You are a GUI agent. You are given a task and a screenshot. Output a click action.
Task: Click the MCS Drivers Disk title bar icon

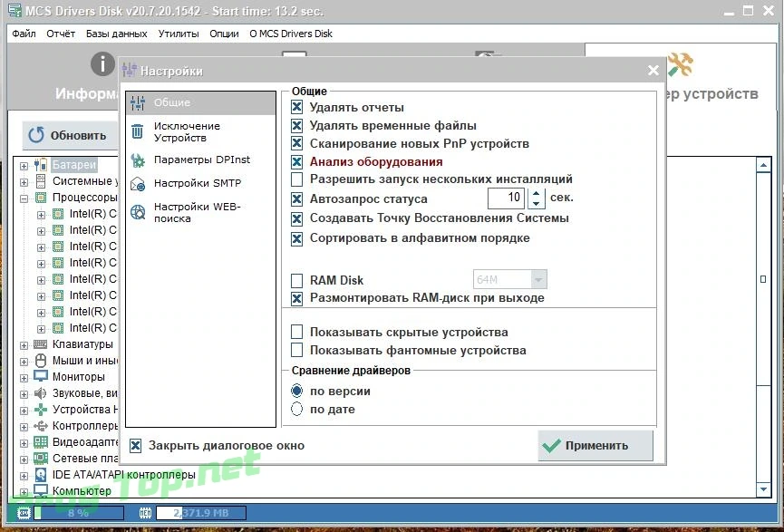[15, 10]
